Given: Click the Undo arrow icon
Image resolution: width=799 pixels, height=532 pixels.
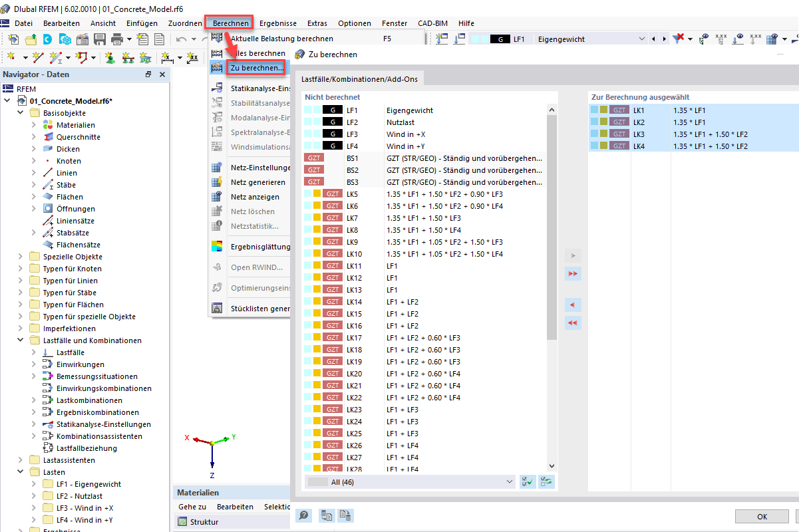Looking at the screenshot, I should (x=182, y=39).
